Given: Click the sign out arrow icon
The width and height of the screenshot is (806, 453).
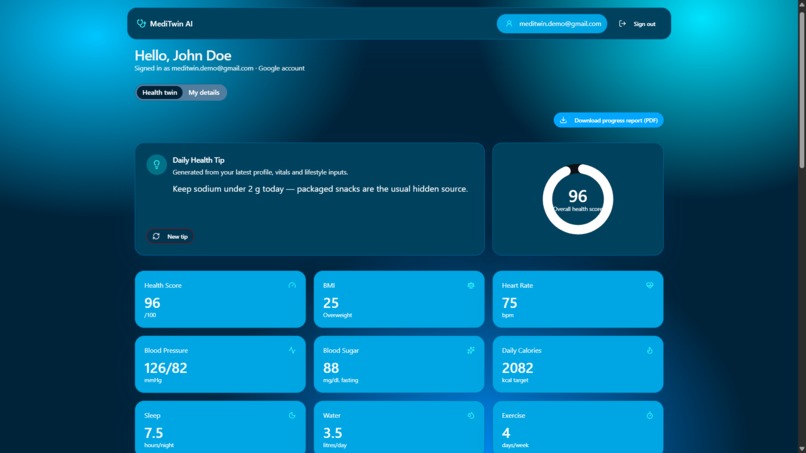Looking at the screenshot, I should (x=622, y=24).
